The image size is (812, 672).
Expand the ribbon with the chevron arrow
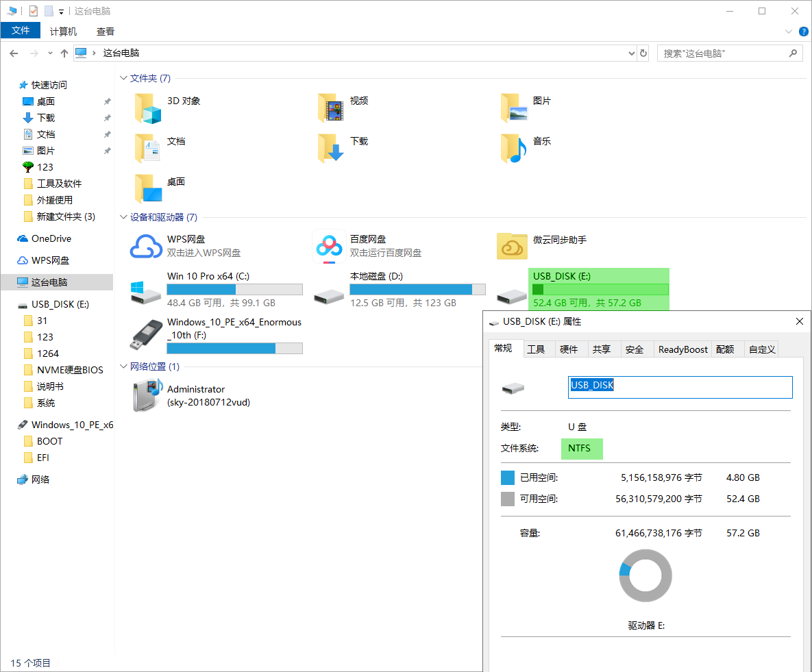pyautogui.click(x=787, y=31)
